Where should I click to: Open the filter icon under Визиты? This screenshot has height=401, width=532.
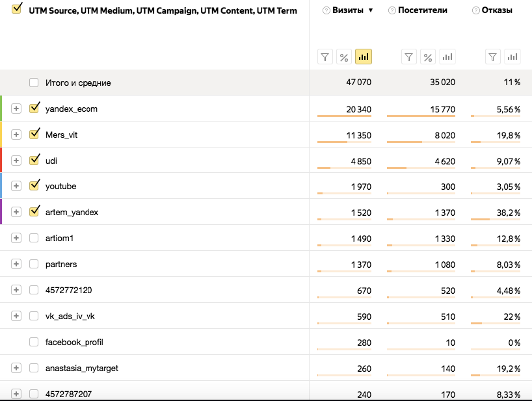tap(325, 57)
